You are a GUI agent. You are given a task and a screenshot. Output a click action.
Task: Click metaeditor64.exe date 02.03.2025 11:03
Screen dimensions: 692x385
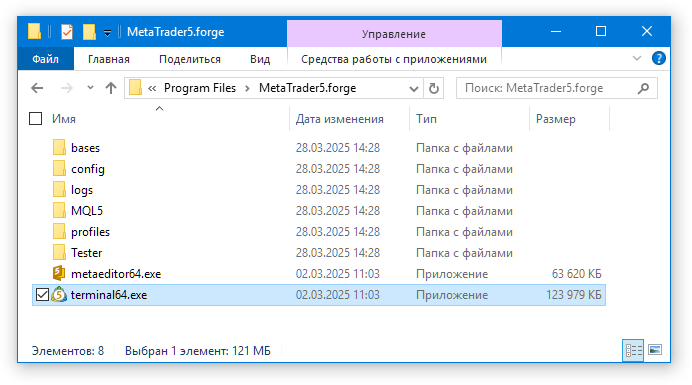pos(338,274)
